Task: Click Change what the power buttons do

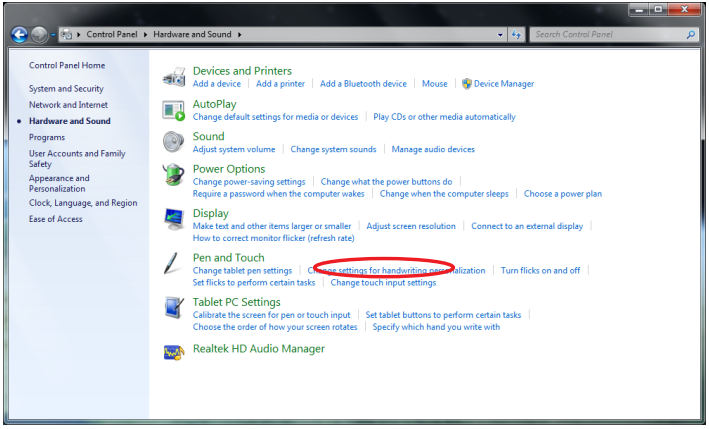Action: coord(386,182)
